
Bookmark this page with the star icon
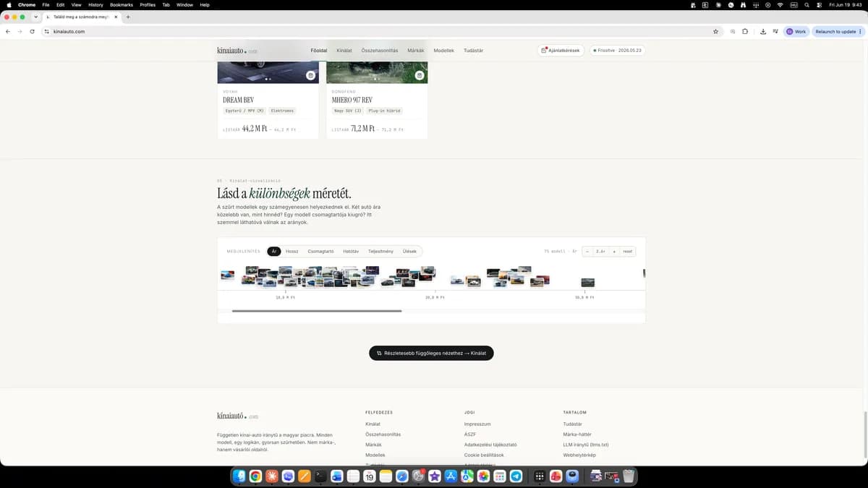715,32
